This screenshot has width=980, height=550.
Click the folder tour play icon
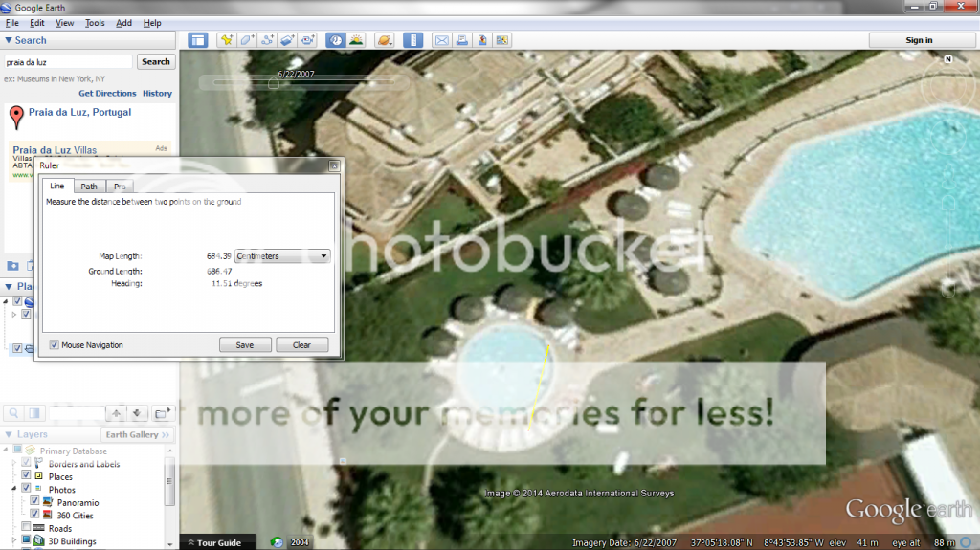(x=161, y=413)
